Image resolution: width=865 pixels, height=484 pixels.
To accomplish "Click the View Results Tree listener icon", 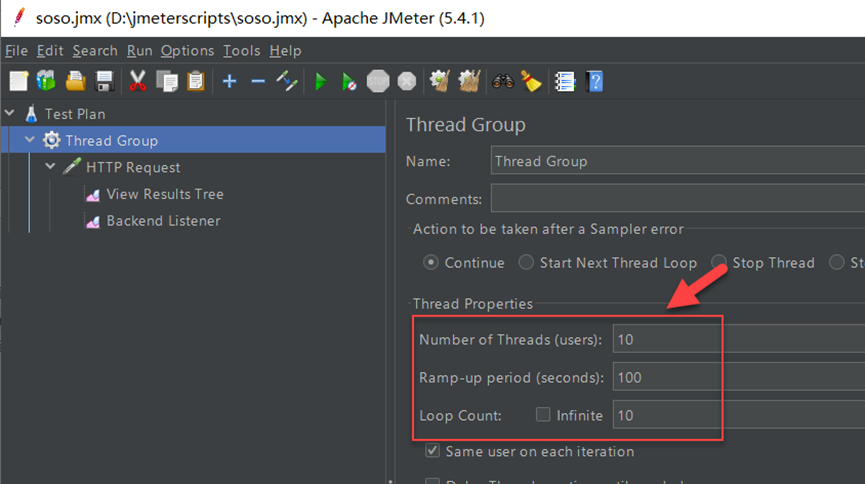I will (x=93, y=194).
